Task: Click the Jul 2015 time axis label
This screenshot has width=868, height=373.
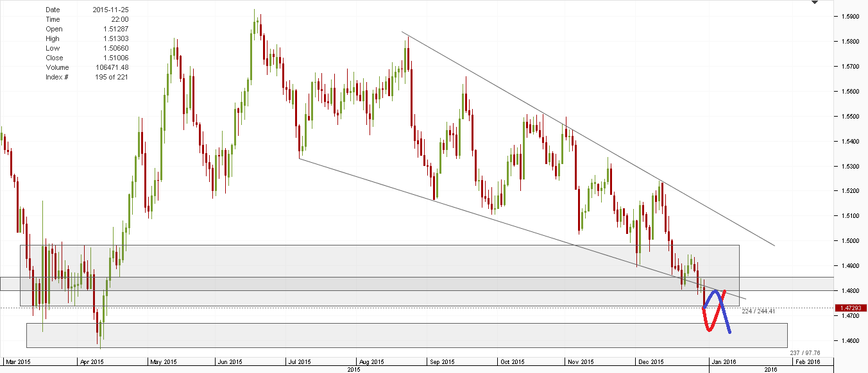Action: 298,361
